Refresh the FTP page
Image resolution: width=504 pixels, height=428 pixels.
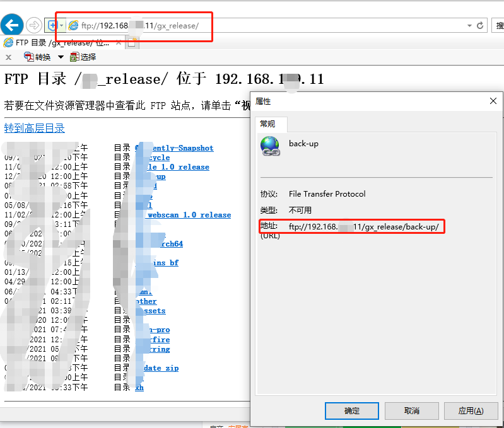click(480, 25)
